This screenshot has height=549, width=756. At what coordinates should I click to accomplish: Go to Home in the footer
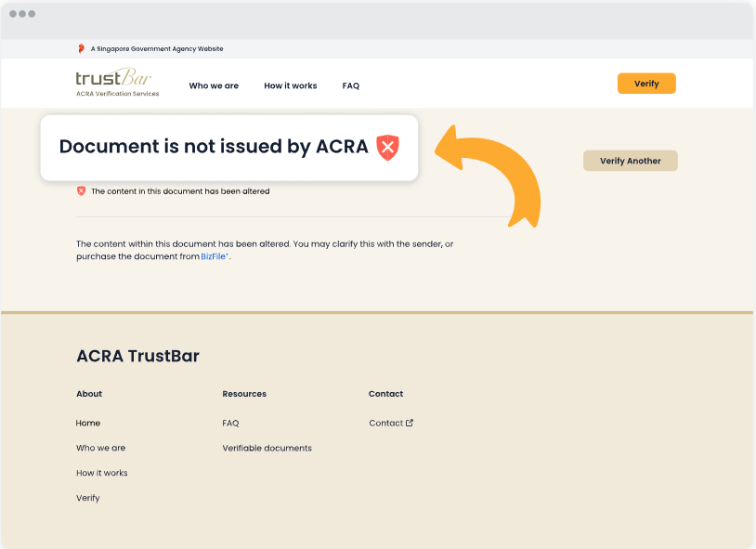[x=88, y=423]
